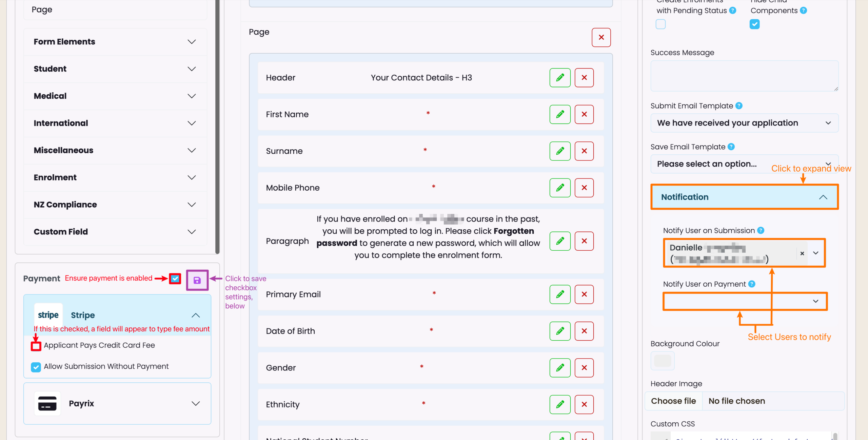Edit the Header row with pencil icon
Image resolution: width=868 pixels, height=440 pixels.
(560, 78)
